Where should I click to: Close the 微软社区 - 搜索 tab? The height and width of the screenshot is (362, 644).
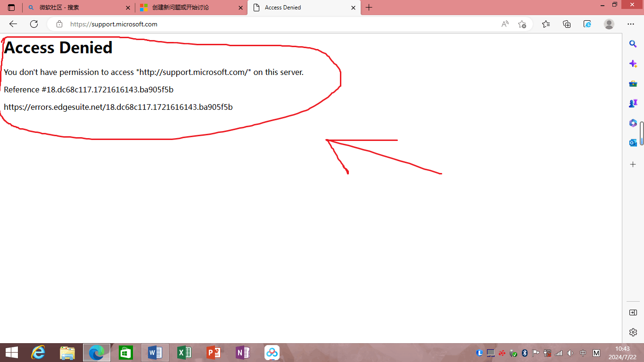128,8
